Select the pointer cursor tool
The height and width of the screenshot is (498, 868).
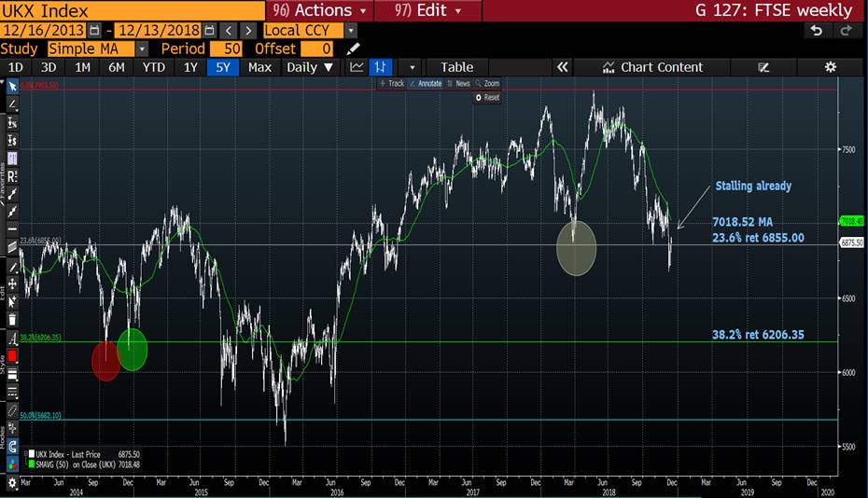point(12,87)
